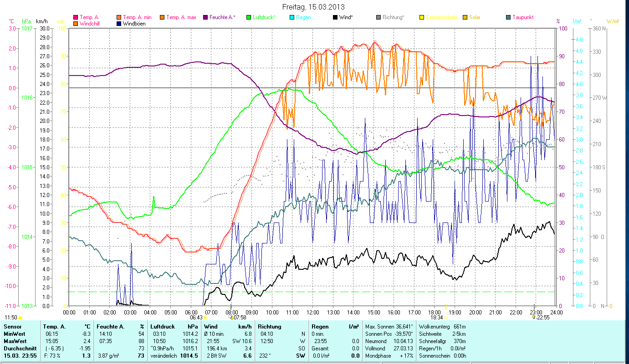
Task: Click the 'veränderlich' pressure tendency text
Action: pos(164,355)
